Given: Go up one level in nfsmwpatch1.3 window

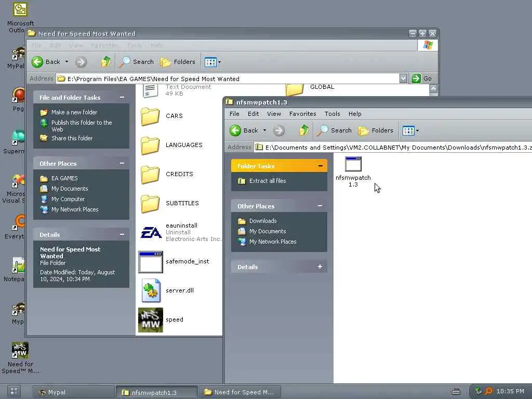Looking at the screenshot, I should (x=303, y=130).
